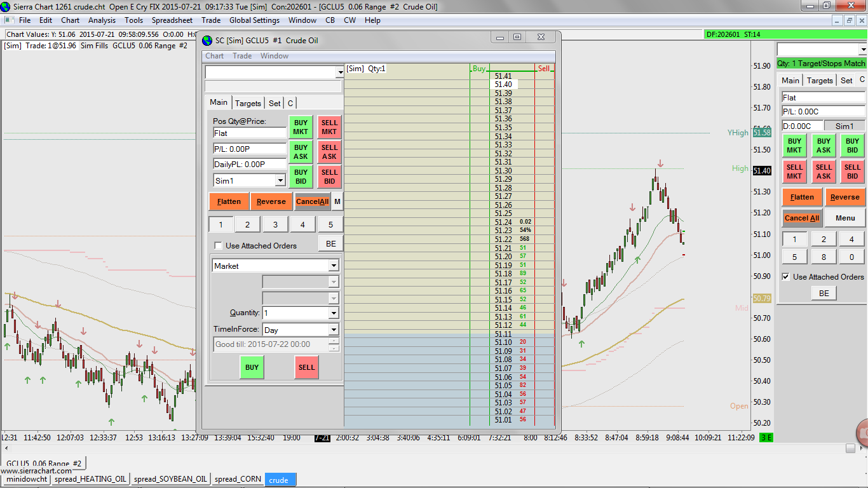Click SELL ASK in the right trade panel
This screenshot has height=488, width=868.
tap(824, 172)
